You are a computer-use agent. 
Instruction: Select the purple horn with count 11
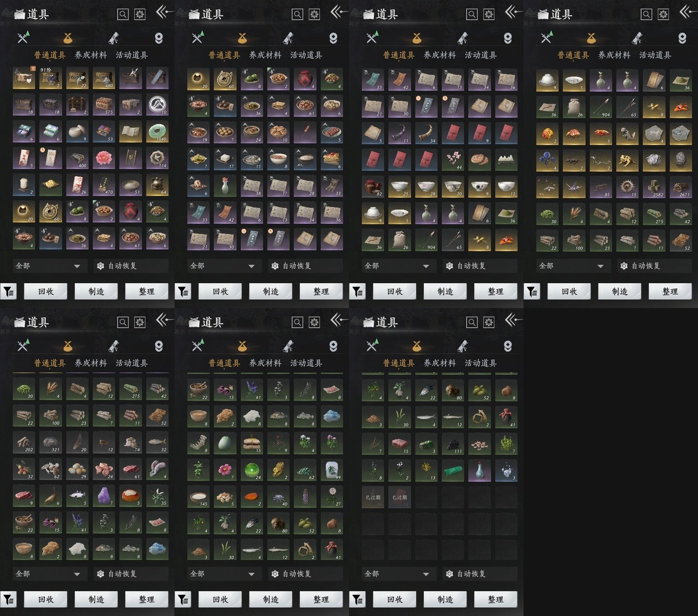(400, 133)
